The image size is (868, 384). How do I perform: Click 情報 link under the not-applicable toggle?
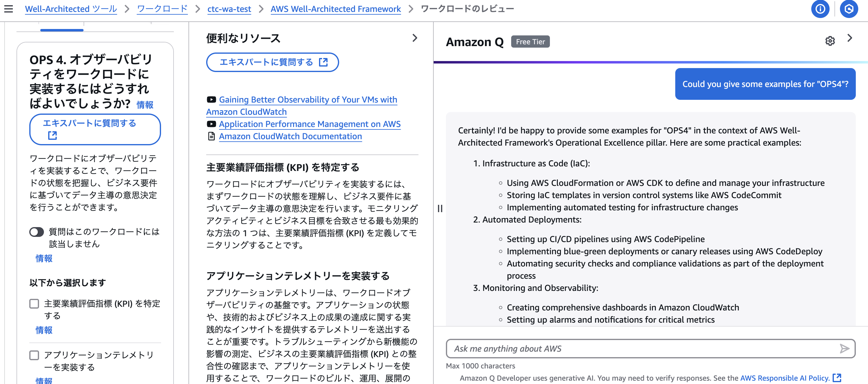44,258
